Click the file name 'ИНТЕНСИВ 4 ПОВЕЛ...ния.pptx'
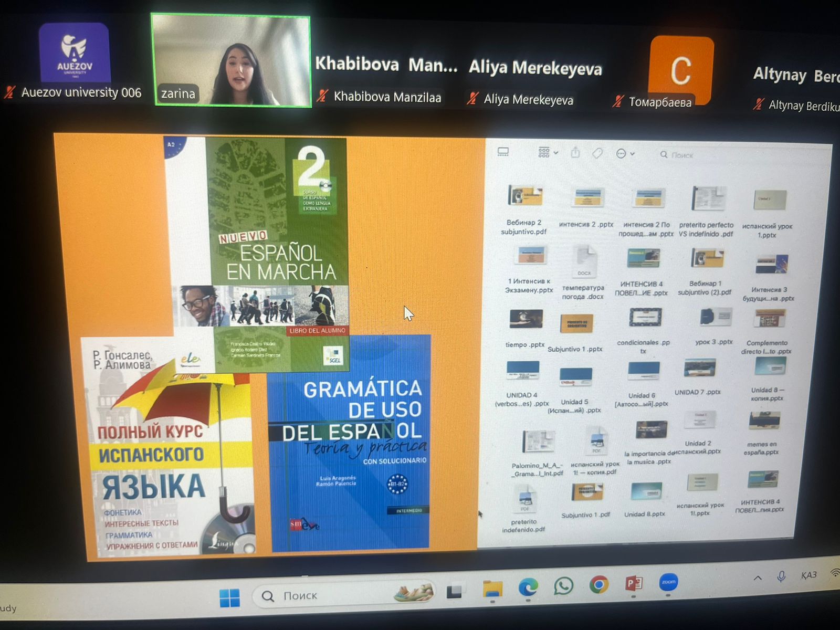 click(x=760, y=506)
